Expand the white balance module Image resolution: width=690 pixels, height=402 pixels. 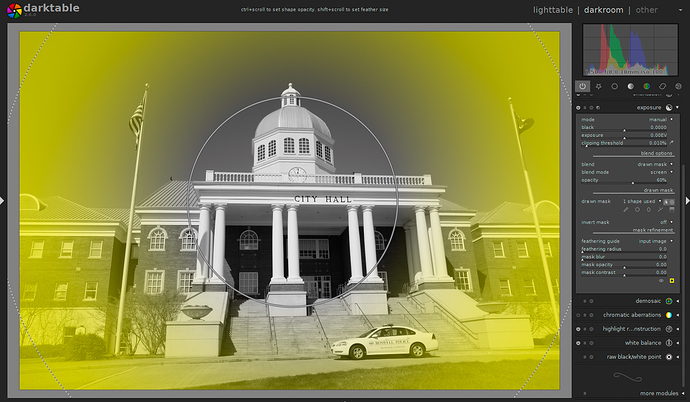pyautogui.click(x=677, y=343)
